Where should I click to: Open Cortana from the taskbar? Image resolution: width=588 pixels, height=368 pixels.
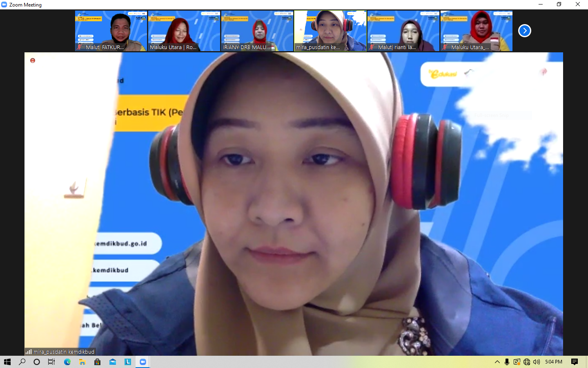coord(37,362)
